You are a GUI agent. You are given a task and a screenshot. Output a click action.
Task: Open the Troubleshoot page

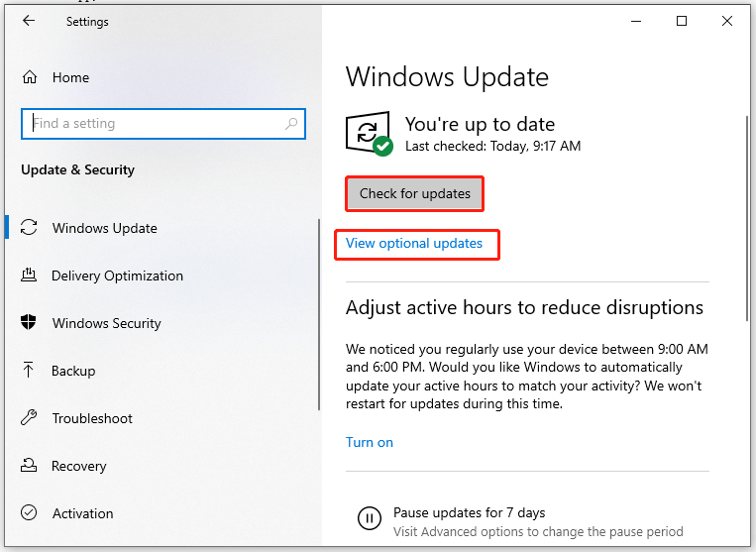pos(92,418)
